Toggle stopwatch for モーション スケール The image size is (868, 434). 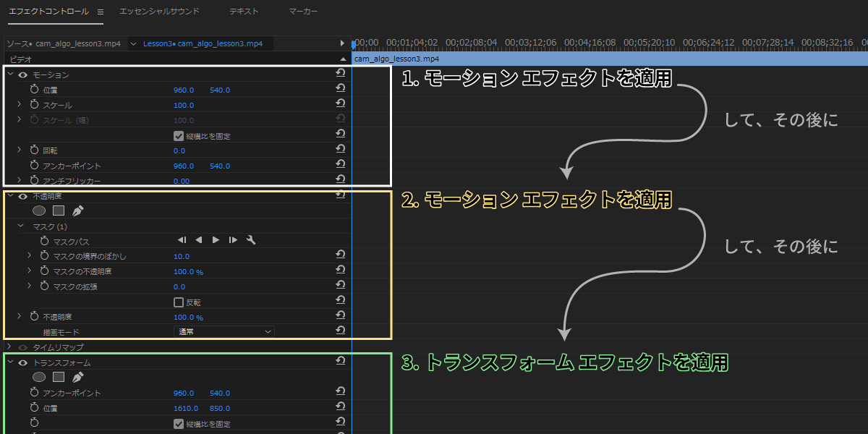34,105
